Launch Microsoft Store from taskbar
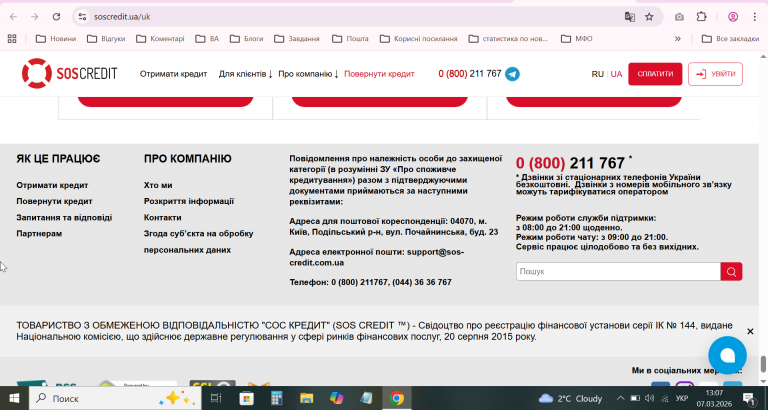This screenshot has width=768, height=410. pyautogui.click(x=246, y=398)
